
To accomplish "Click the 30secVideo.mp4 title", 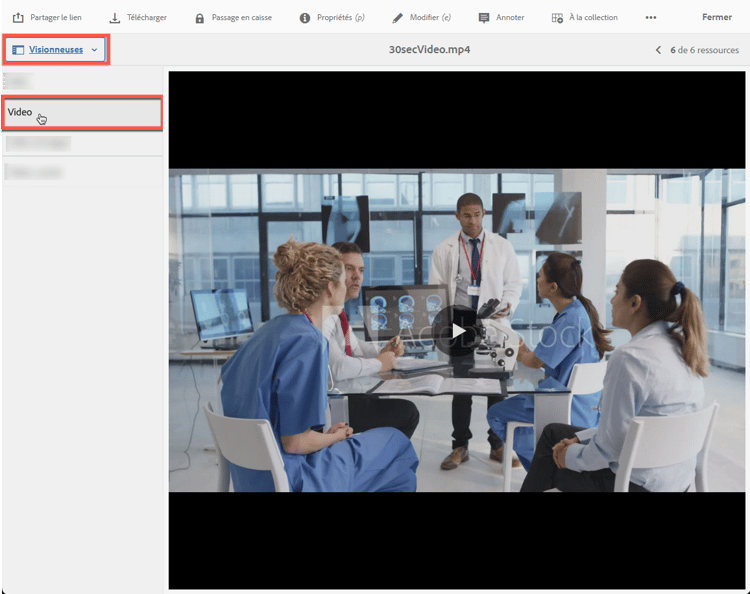I will 429,50.
